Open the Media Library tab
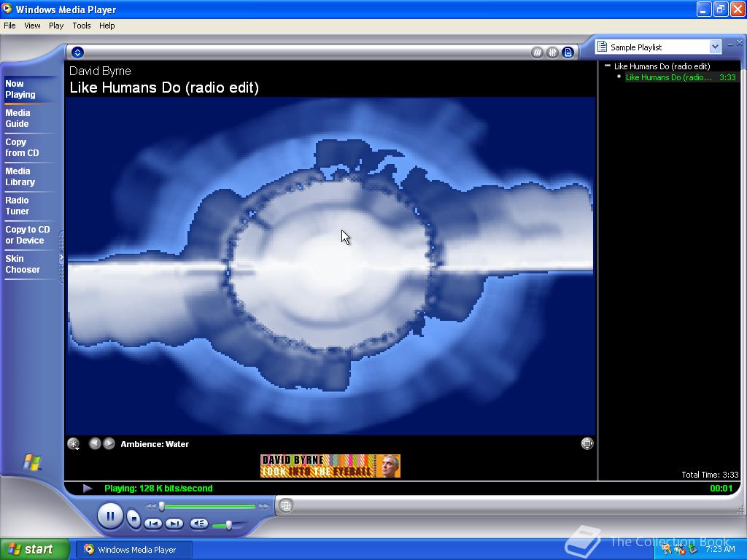Image resolution: width=747 pixels, height=560 pixels. [x=20, y=176]
